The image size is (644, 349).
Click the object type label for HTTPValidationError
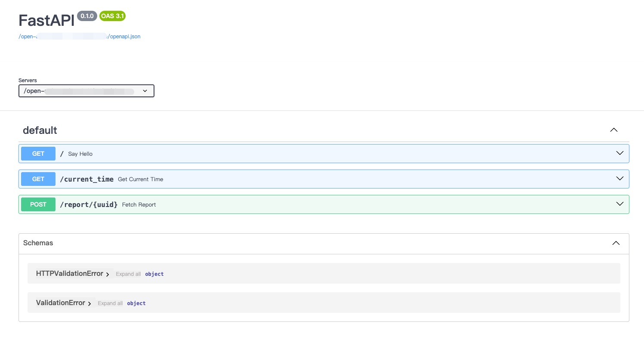(x=154, y=274)
